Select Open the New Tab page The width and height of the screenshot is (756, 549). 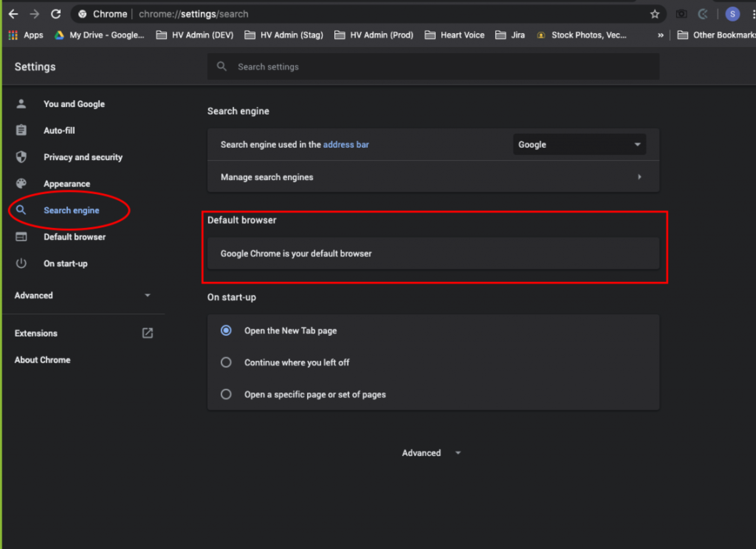(226, 330)
